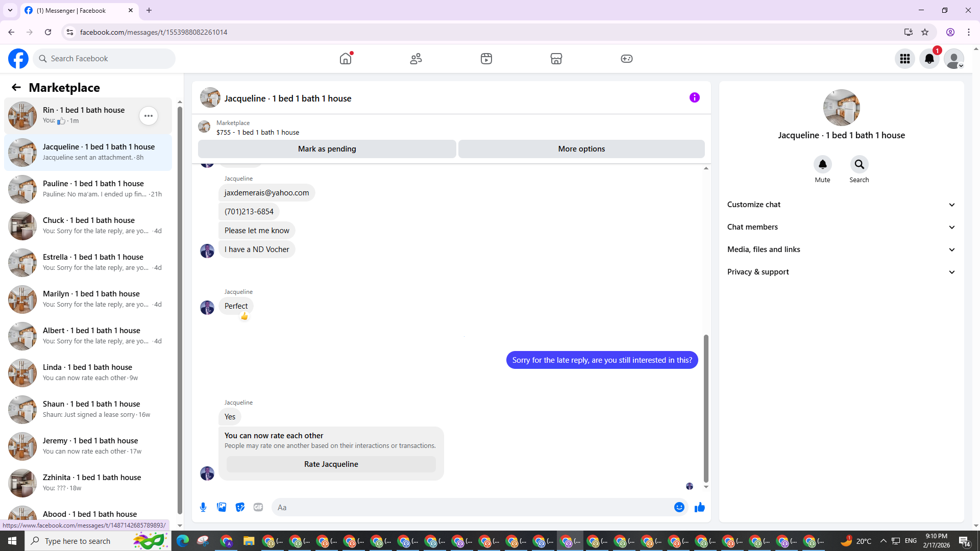This screenshot has height=551, width=980.
Task: Open the attach photo icon
Action: click(x=222, y=507)
